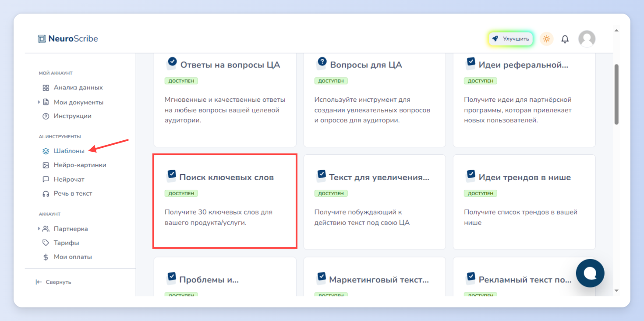Click description 'Получите 30 ключевых слов'
Screen dimensions: 644x321
(219, 218)
